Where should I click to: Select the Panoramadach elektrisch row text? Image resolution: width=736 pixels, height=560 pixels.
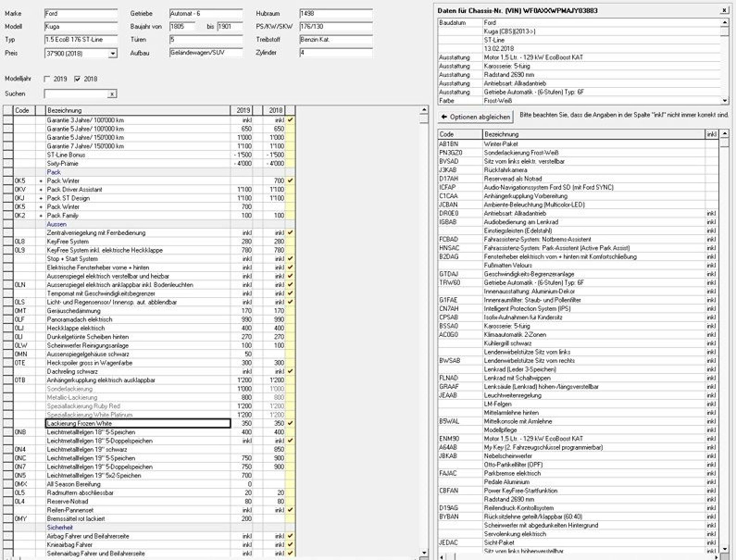80,319
